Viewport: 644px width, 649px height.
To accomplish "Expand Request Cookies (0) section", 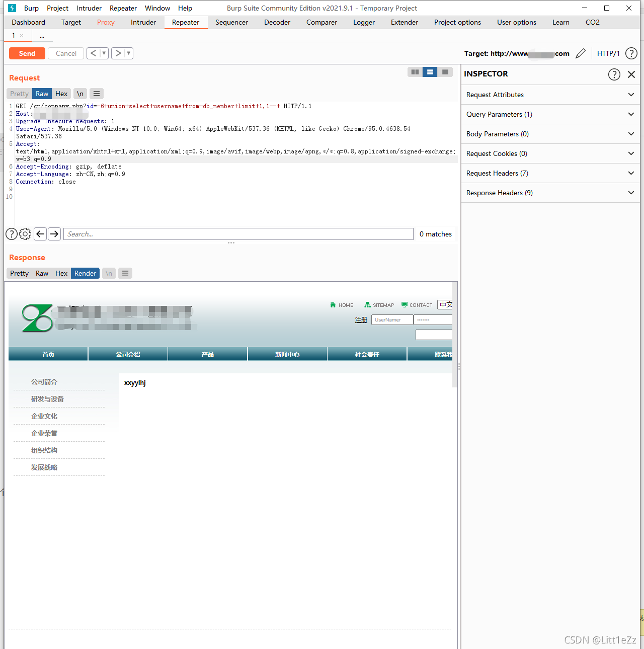I will pyautogui.click(x=550, y=153).
